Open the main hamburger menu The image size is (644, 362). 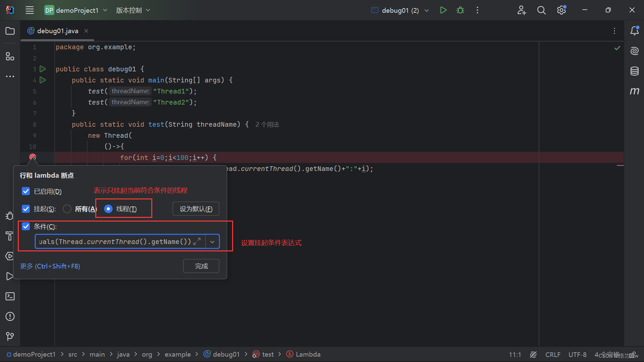click(30, 10)
